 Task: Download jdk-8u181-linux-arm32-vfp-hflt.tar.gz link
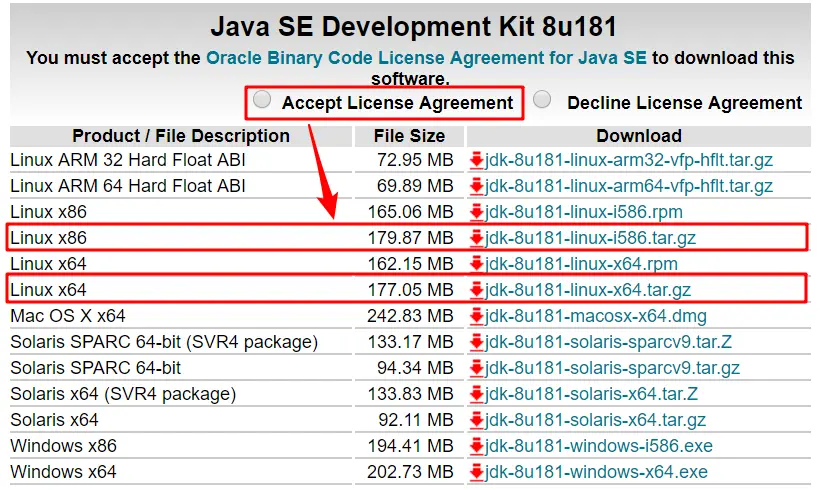(x=629, y=160)
